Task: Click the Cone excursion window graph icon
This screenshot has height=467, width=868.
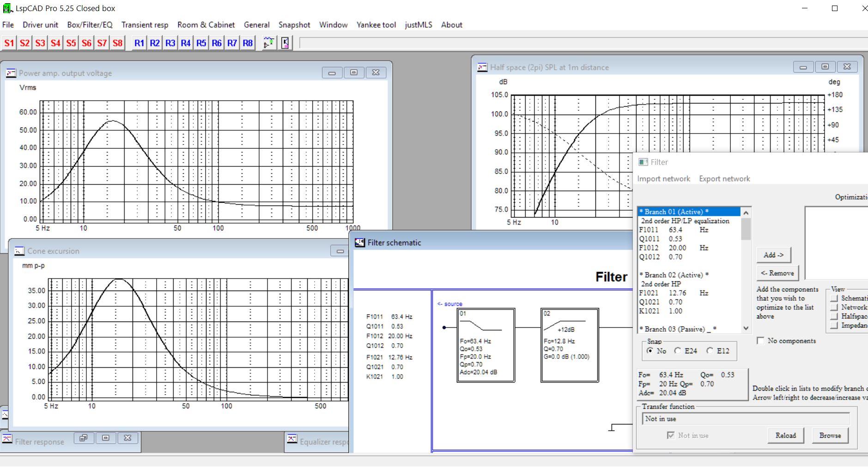Action: coord(19,251)
